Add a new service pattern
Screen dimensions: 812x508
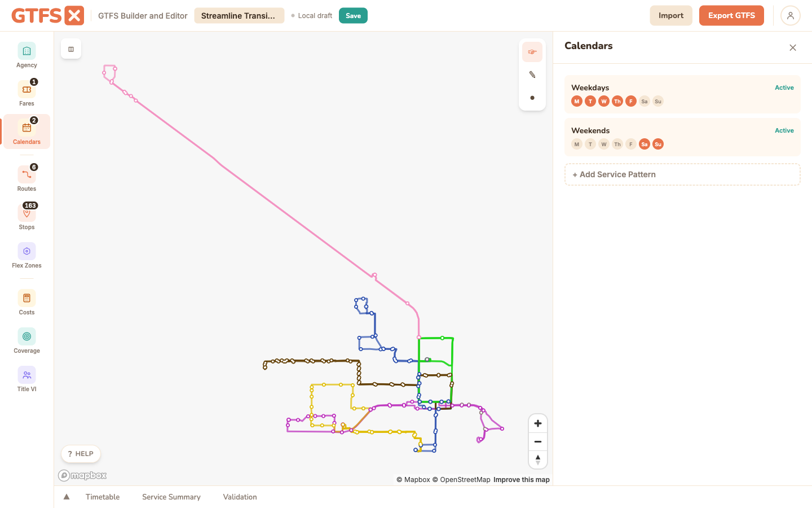682,174
